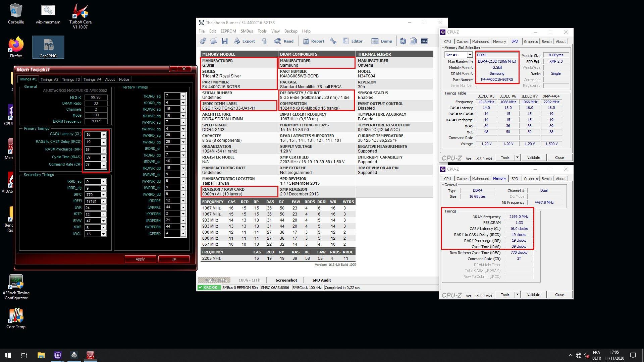The width and height of the screenshot is (644, 362).
Task: Expand the tCPDED dropdown
Action: coord(183,234)
